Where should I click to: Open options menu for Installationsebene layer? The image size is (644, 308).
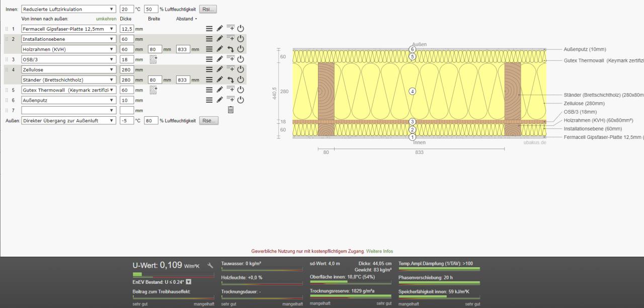(209, 39)
